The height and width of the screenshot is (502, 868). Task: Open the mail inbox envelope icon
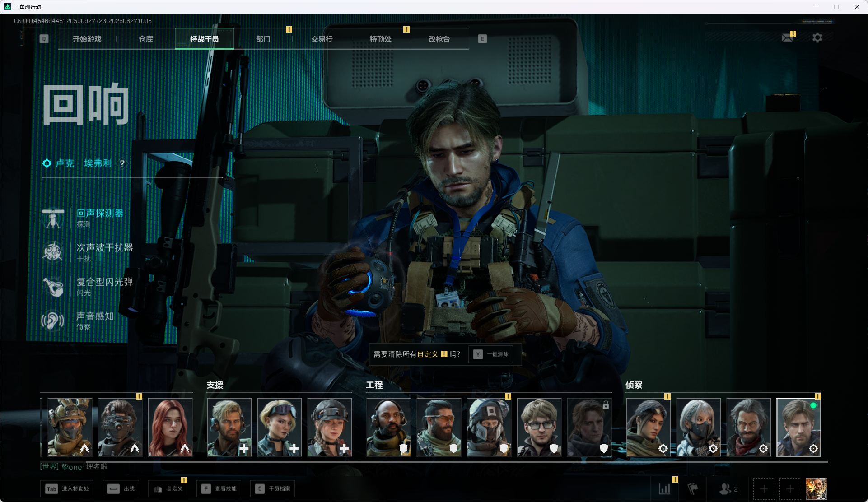(x=788, y=37)
